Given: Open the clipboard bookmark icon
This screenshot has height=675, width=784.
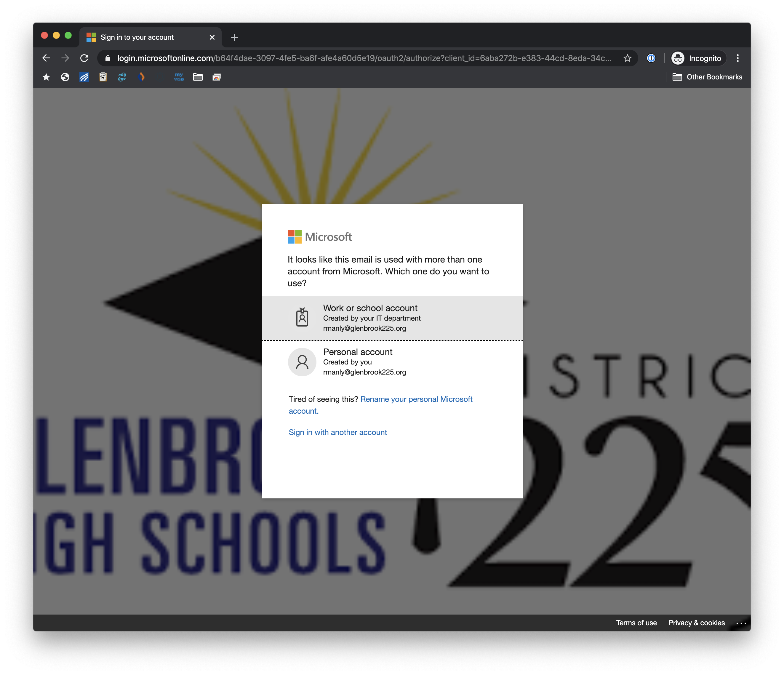Looking at the screenshot, I should click(103, 77).
